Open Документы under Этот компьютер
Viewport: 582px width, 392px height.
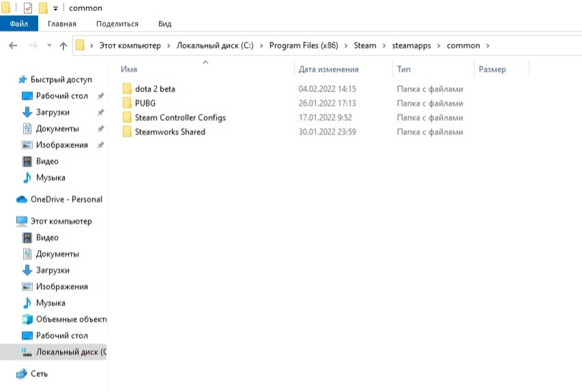click(x=57, y=254)
